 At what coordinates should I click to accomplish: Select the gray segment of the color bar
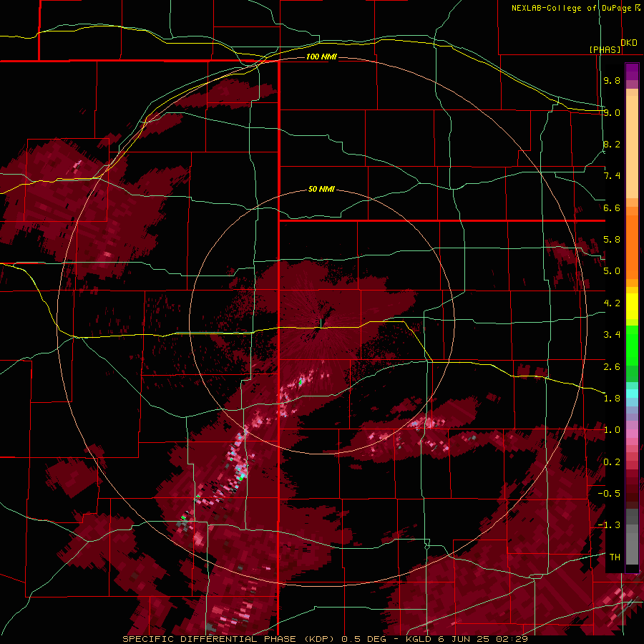[632, 537]
